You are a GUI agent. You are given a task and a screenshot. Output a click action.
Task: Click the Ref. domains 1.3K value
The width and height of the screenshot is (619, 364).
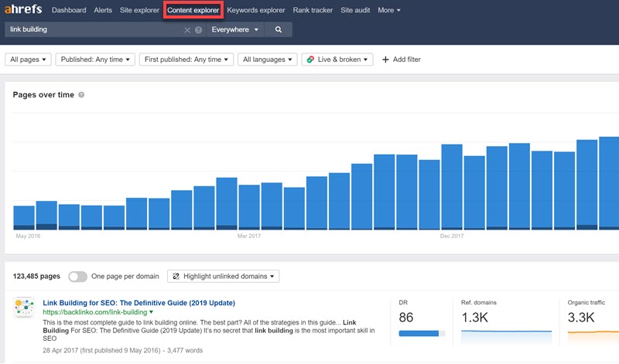point(474,318)
